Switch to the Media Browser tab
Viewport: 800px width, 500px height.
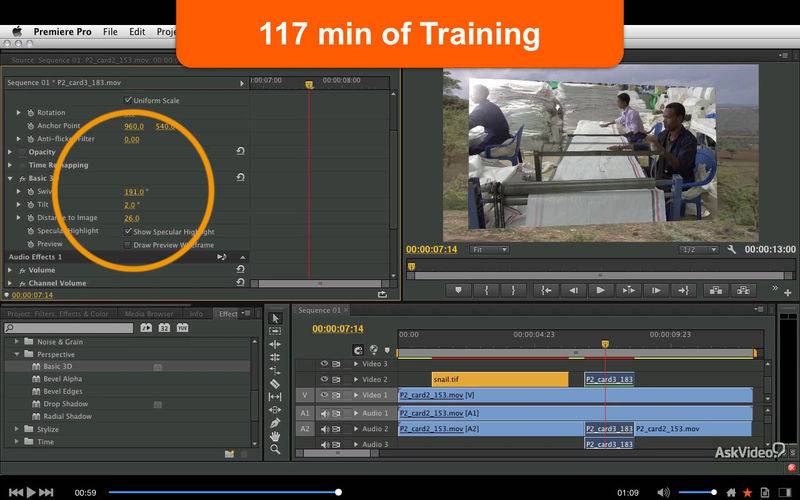pos(149,314)
